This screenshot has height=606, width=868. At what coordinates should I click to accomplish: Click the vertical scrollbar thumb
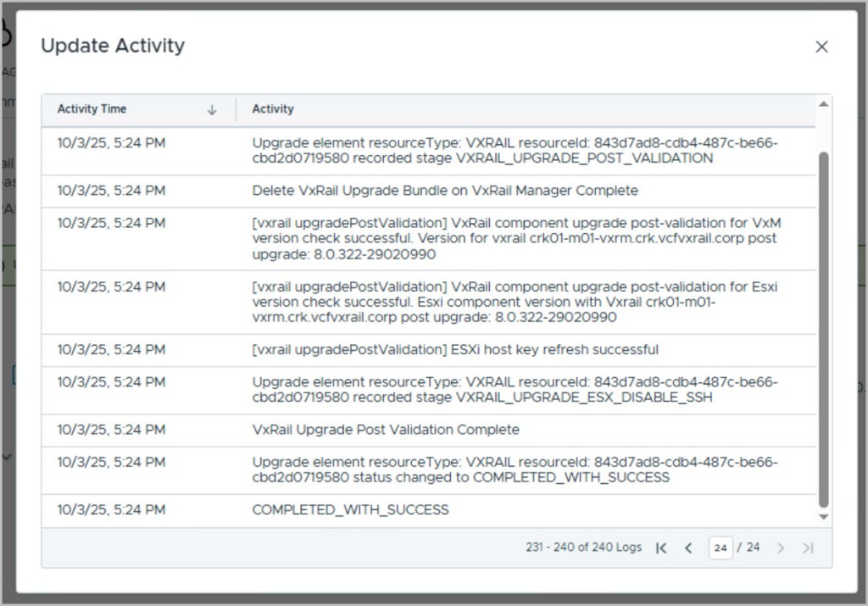(x=824, y=330)
